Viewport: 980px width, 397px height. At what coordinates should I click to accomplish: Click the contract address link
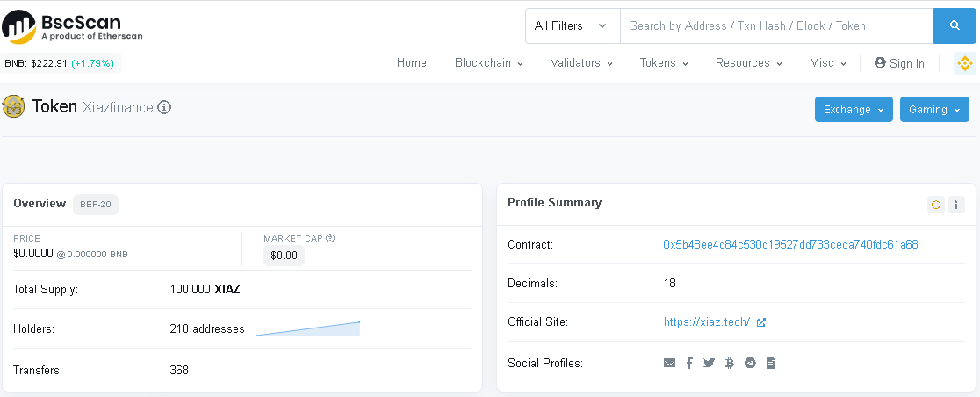click(790, 245)
